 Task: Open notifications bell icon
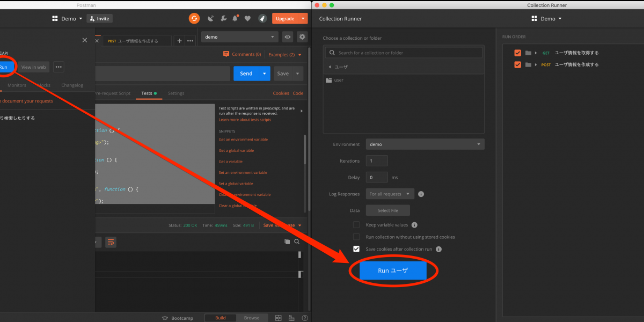point(235,18)
